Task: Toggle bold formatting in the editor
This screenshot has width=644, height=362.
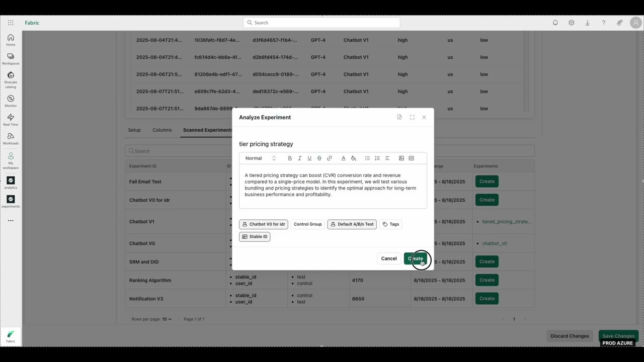Action: click(290, 158)
